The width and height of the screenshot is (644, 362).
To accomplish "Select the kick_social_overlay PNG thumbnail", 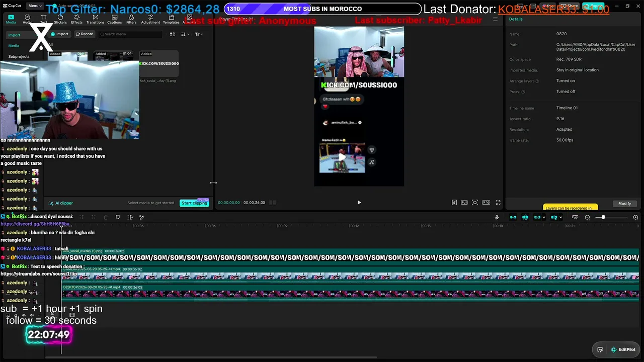I will click(x=159, y=64).
